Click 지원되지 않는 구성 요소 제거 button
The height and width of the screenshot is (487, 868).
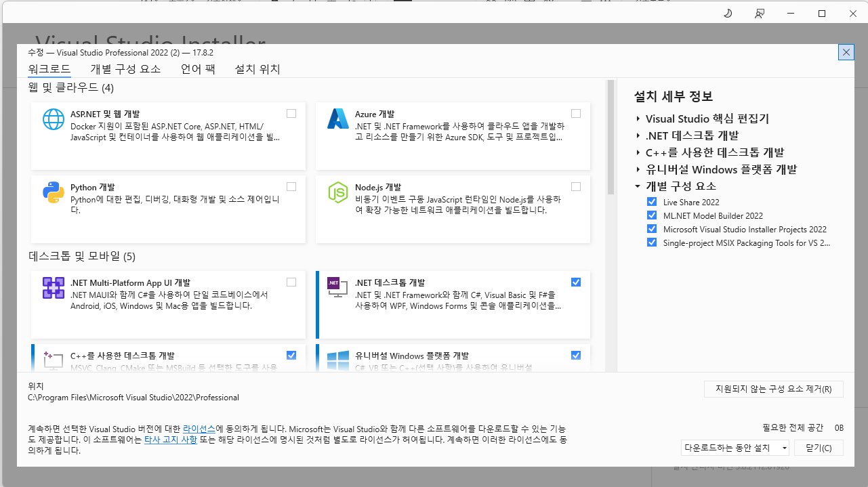[x=774, y=389]
